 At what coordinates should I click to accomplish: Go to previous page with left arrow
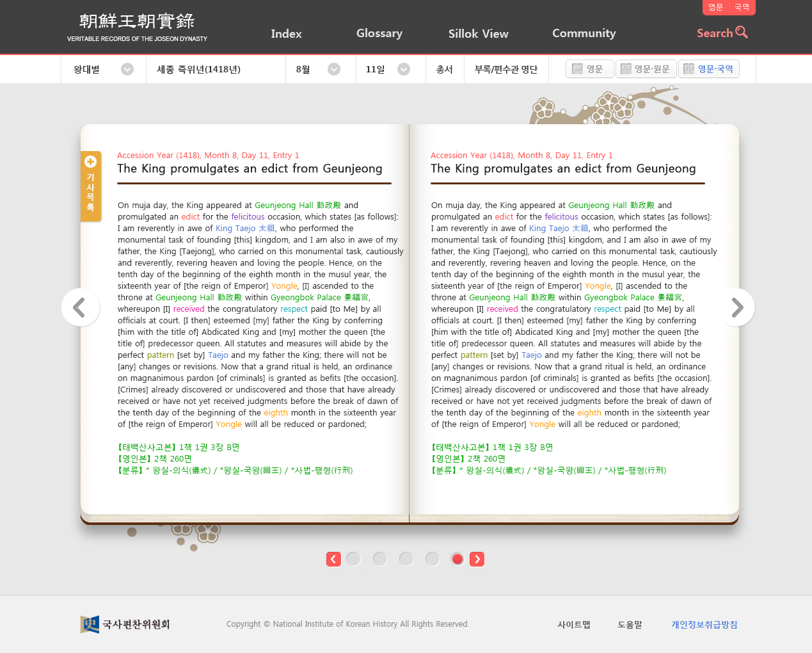click(80, 308)
